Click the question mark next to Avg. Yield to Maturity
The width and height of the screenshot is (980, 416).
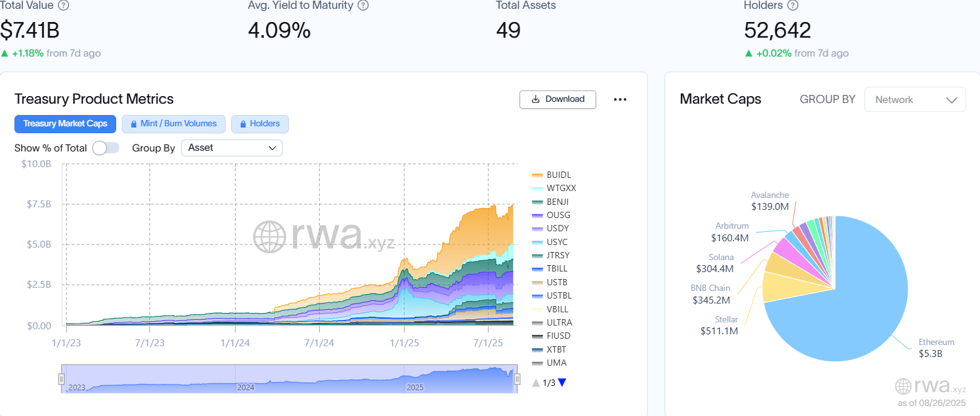pyautogui.click(x=363, y=6)
